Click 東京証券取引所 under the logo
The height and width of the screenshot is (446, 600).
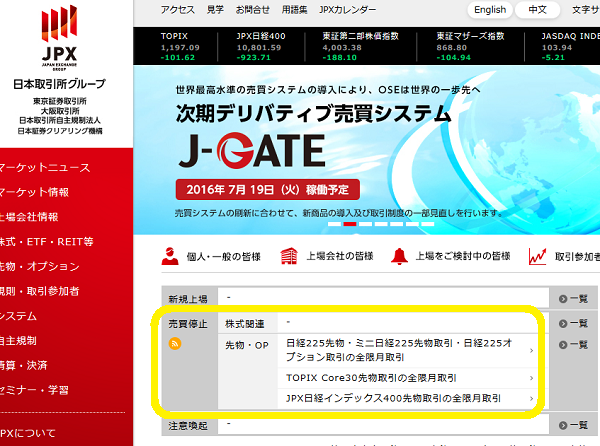coord(60,101)
